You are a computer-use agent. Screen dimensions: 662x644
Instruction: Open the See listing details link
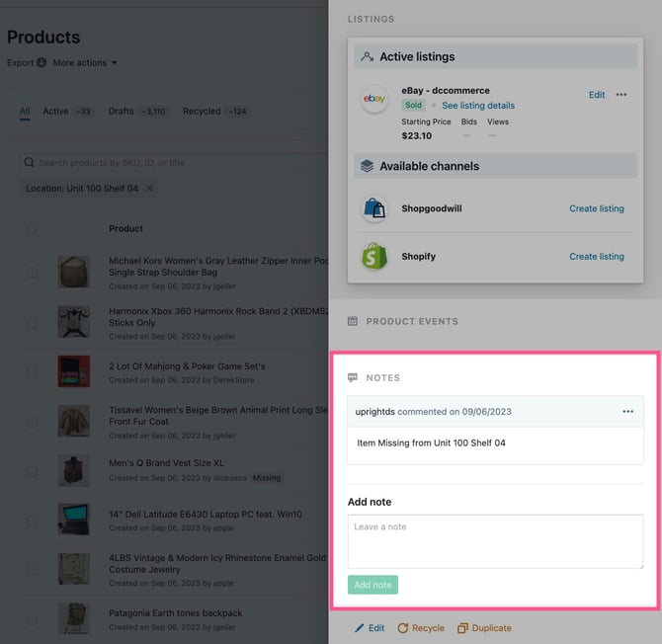point(477,106)
